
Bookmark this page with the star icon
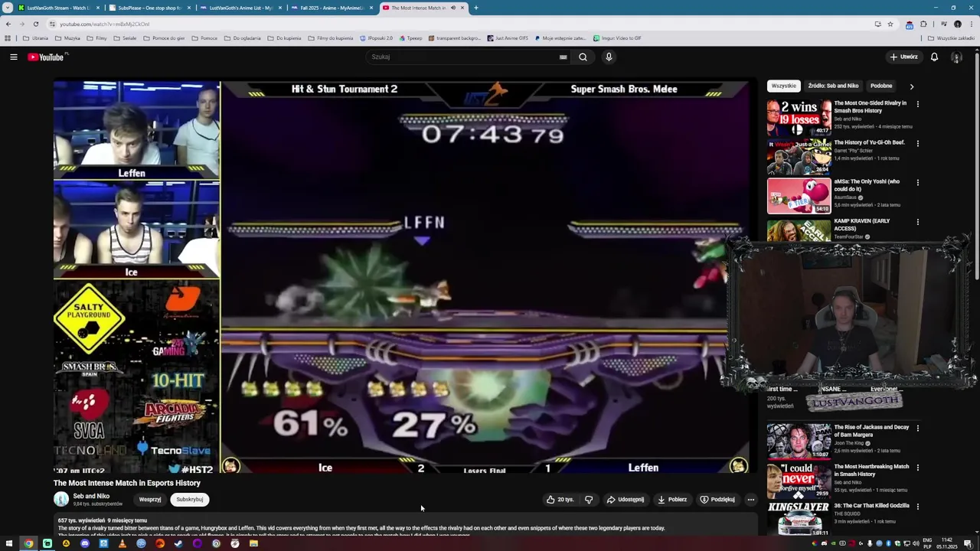[890, 24]
